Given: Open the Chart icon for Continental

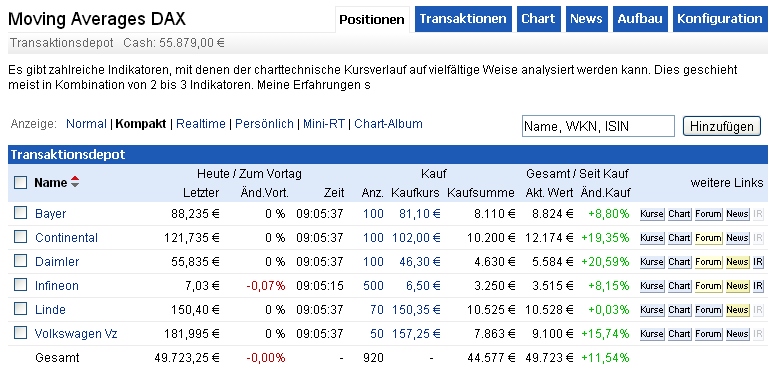Looking at the screenshot, I should coord(679,238).
